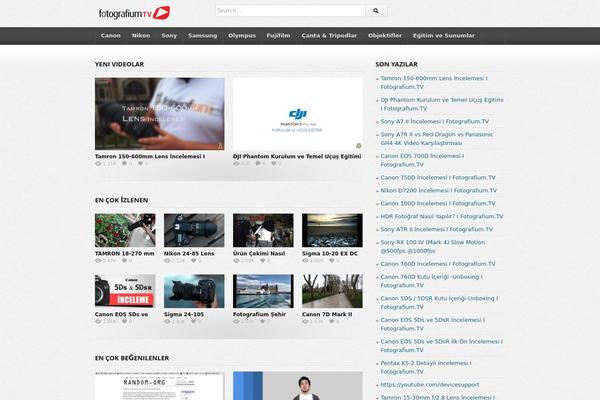Open the presenter video thumbnail under En Çok Beğenilenler
This screenshot has width=600, height=400.
tap(298, 386)
